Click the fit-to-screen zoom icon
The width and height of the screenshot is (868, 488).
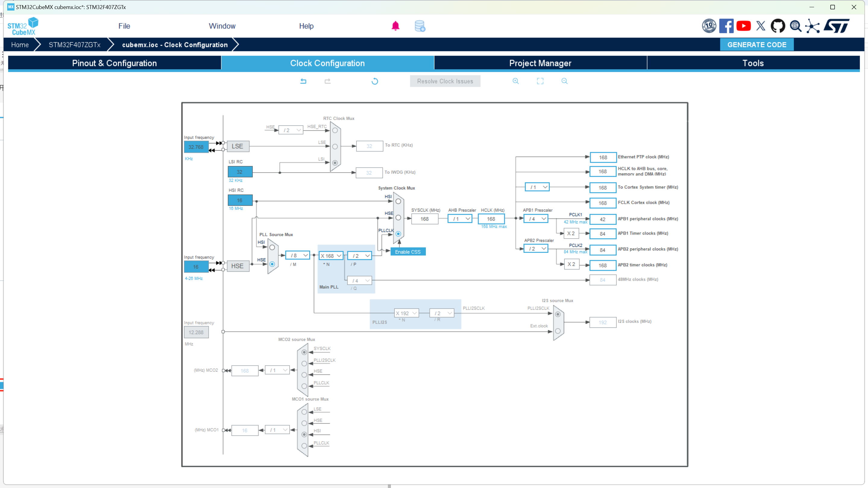point(540,81)
